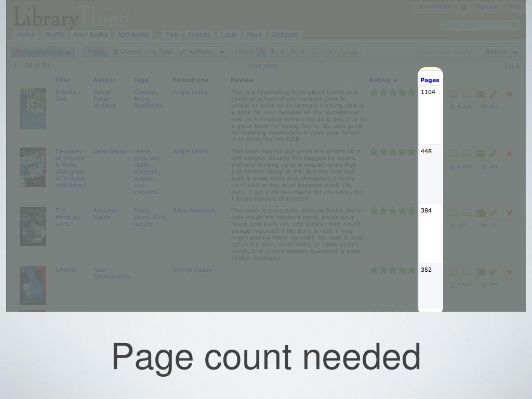Screen dimensions: 532x399
Task: Click the Unwind star rating
Action: tap(393, 270)
